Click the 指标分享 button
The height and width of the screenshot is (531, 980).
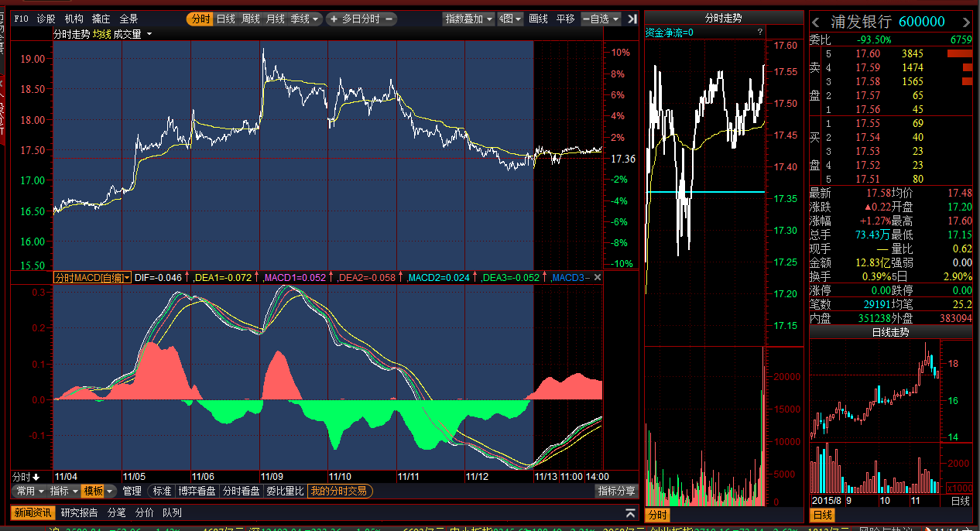point(616,491)
